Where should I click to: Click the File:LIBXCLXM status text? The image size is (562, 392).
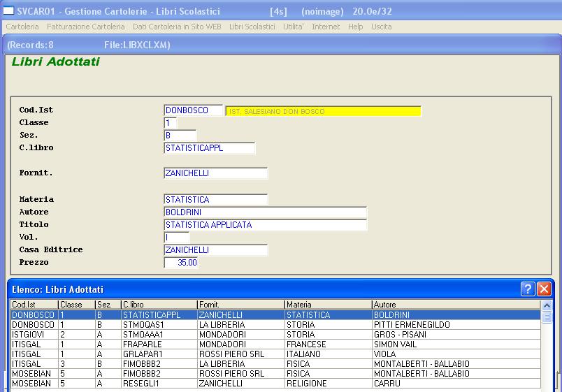click(137, 45)
